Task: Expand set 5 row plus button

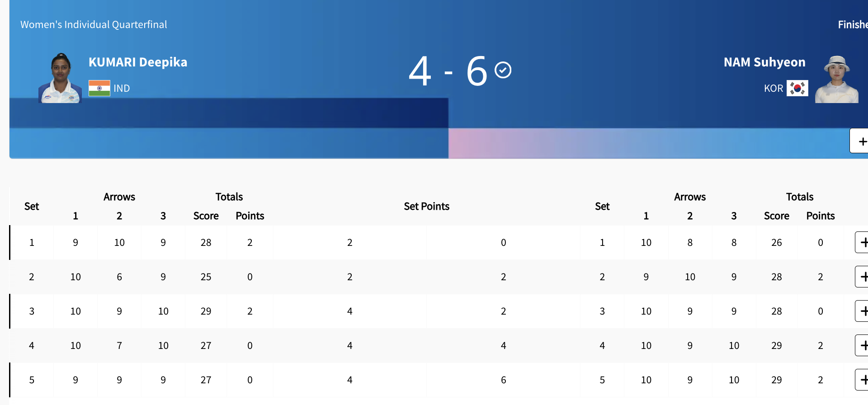Action: 863,380
